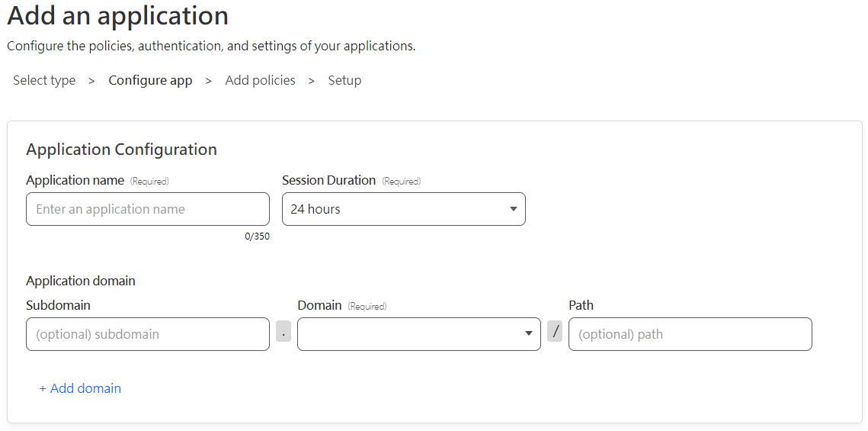Click the dot separator between subdomain and domain

[x=283, y=331]
